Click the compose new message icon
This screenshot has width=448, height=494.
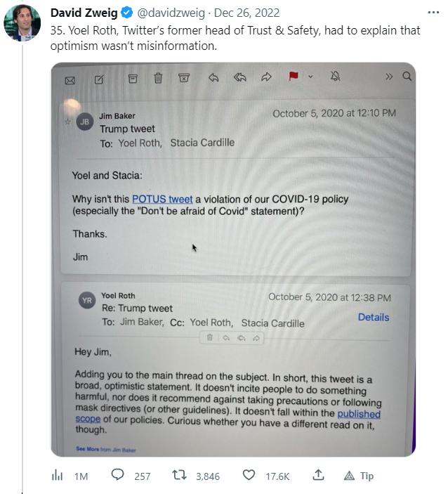coord(99,79)
